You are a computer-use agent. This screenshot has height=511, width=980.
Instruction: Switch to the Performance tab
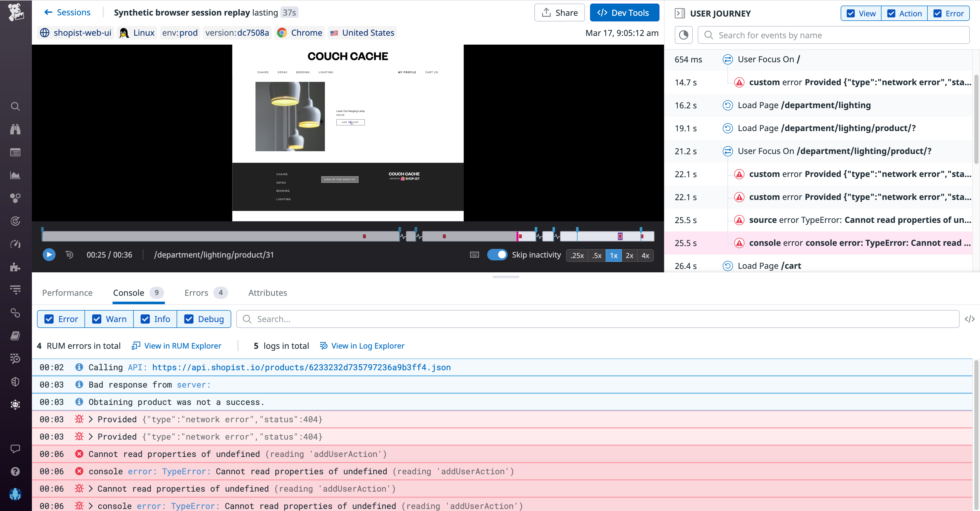67,293
